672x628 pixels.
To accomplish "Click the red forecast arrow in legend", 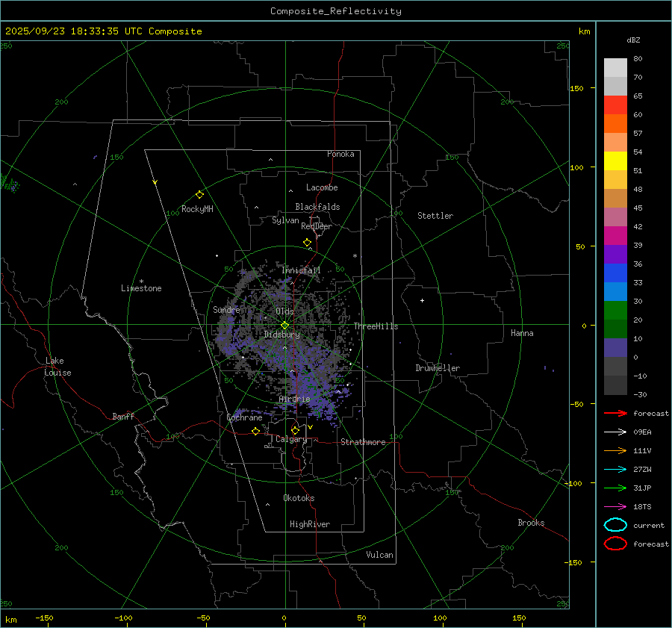I will coord(615,413).
